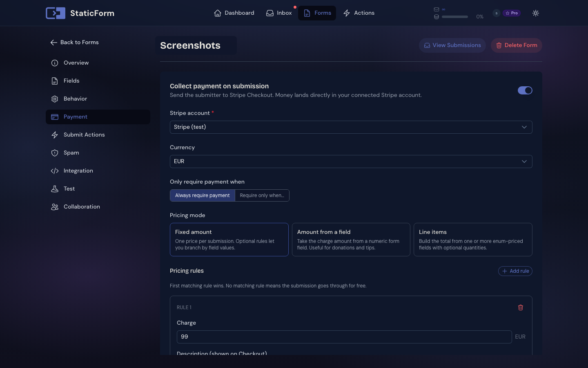This screenshot has height=368, width=588.
Task: Open the Stripe account dropdown
Action: 351,127
